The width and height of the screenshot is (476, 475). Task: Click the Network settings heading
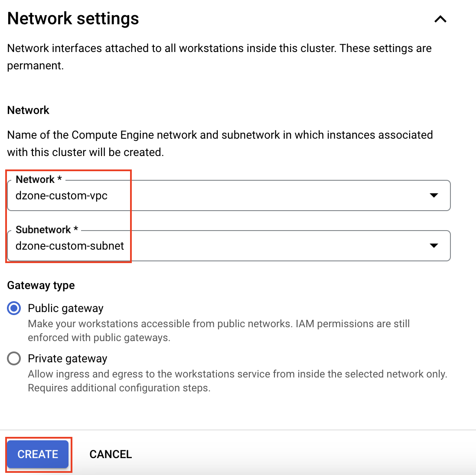pos(72,18)
